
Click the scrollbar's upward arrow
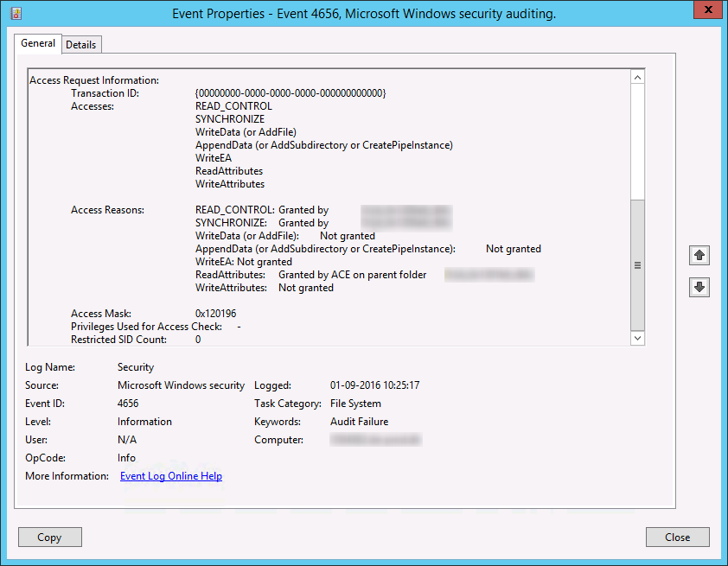click(x=637, y=76)
